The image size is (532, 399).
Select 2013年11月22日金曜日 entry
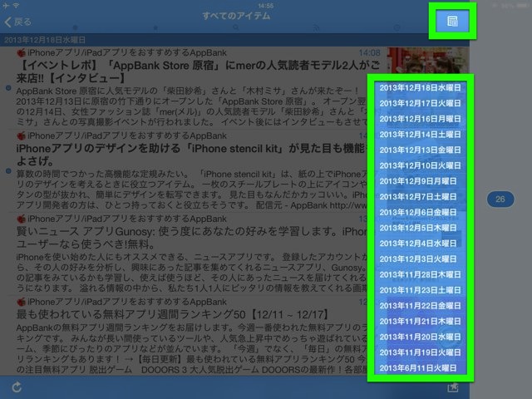(420, 306)
